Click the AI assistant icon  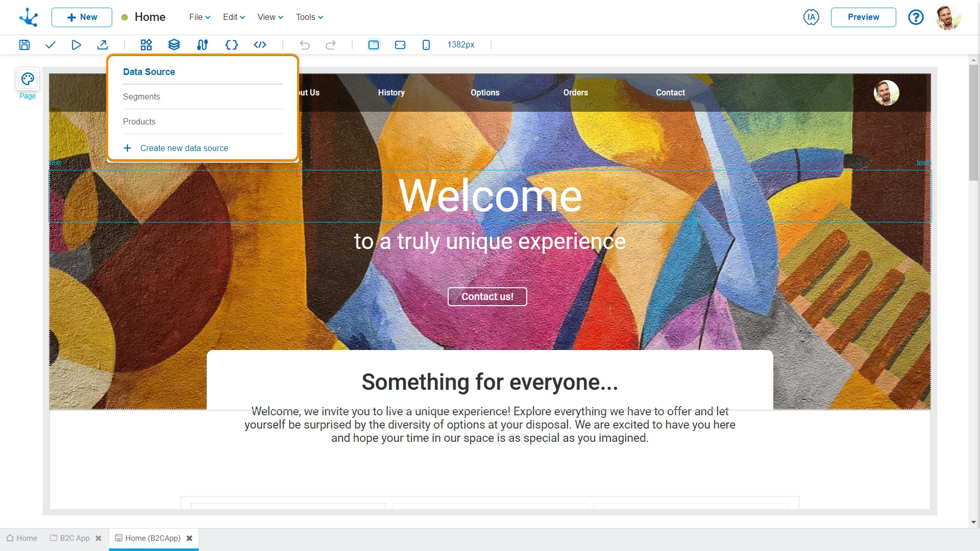pos(811,17)
